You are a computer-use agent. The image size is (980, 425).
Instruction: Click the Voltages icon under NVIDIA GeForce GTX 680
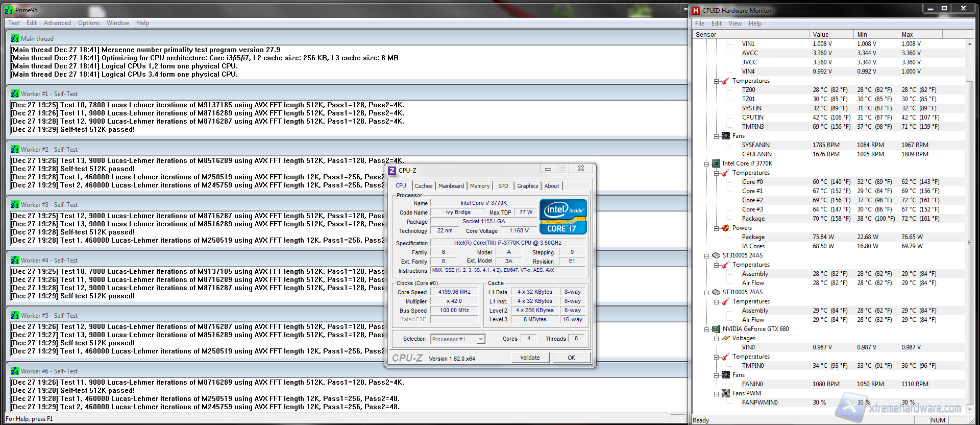pos(726,338)
